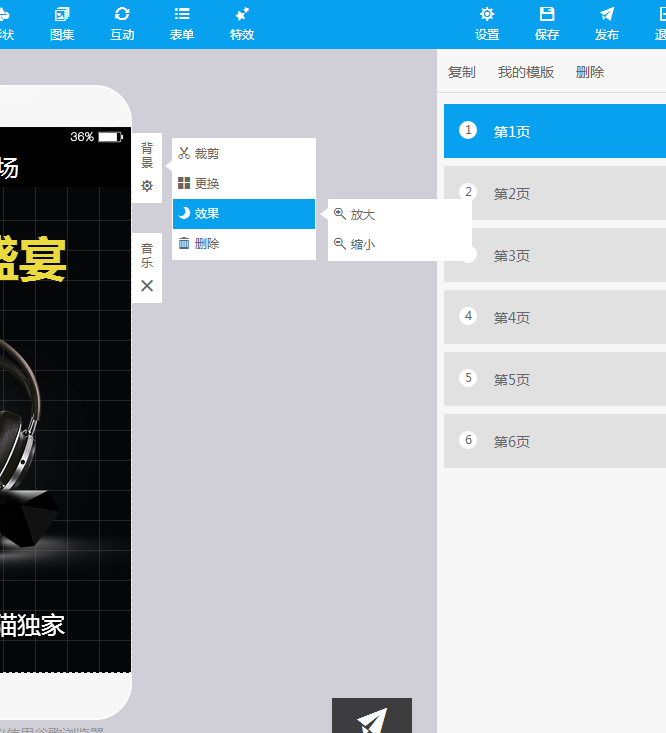
Task: Select page 第3页
Action: pos(555,255)
